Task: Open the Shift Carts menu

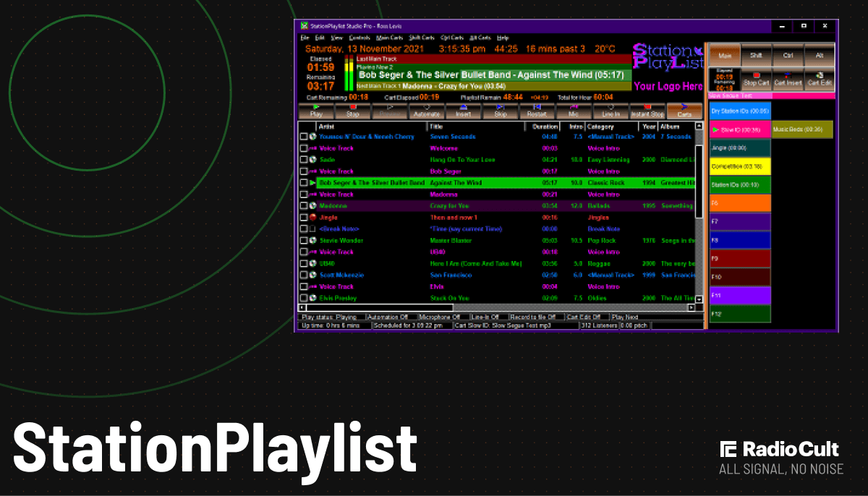Action: point(422,38)
